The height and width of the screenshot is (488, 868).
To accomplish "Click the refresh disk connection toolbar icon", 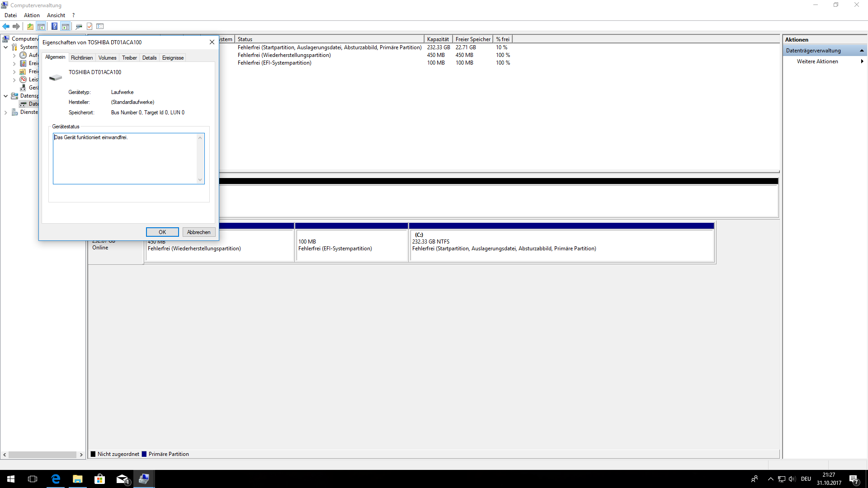I will [x=79, y=26].
